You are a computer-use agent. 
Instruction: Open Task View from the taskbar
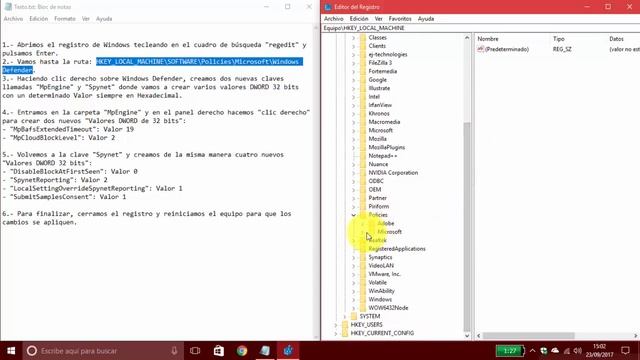click(195, 351)
